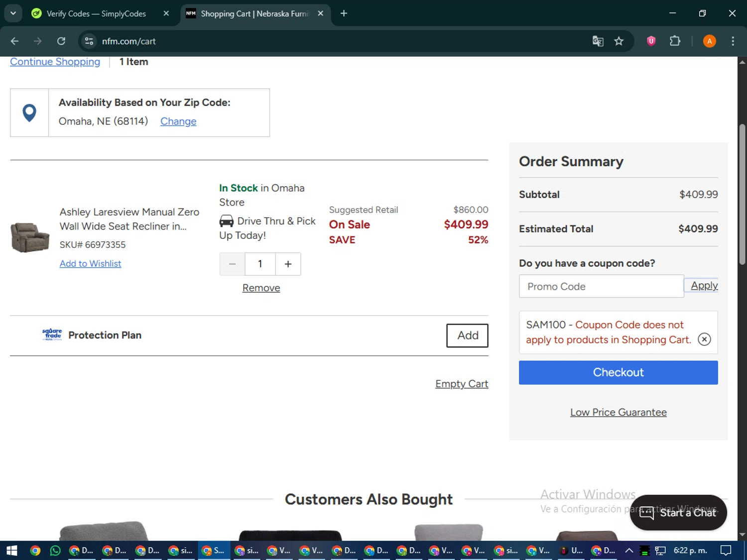Dismiss the SAM100 coupon error message
This screenshot has height=560, width=747.
coord(704,339)
